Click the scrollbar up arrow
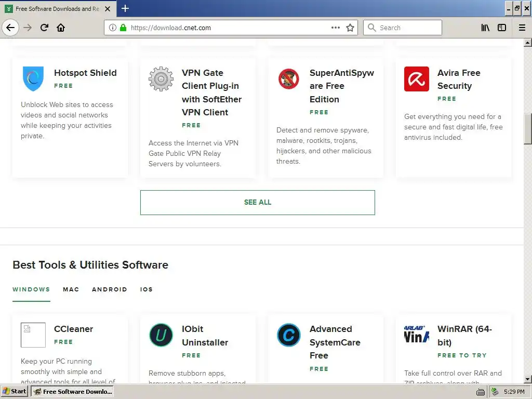532x399 pixels. 527,43
